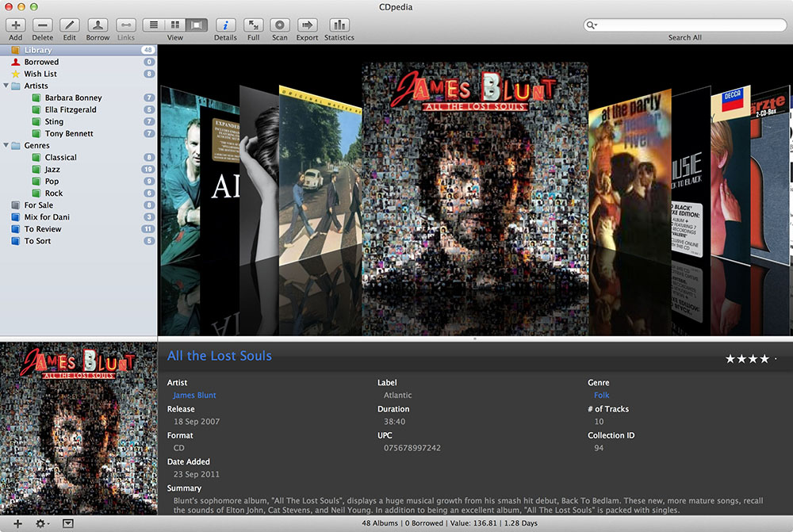Select Ella Fitzgerald collection
The height and width of the screenshot is (532, 793).
click(x=79, y=109)
